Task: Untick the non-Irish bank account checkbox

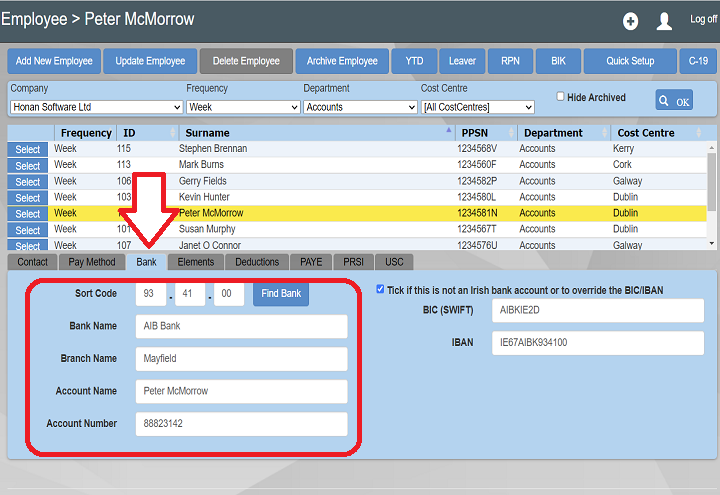Action: (380, 290)
